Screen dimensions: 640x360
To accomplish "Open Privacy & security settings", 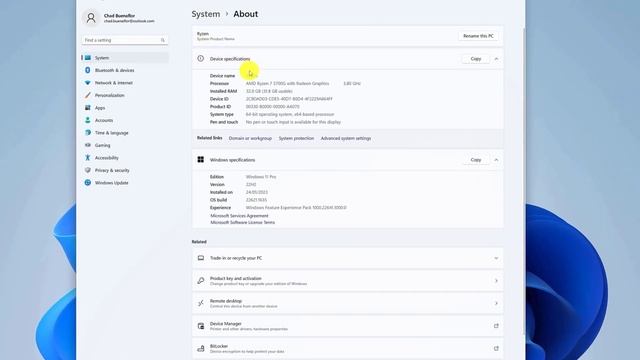I will [125, 170].
